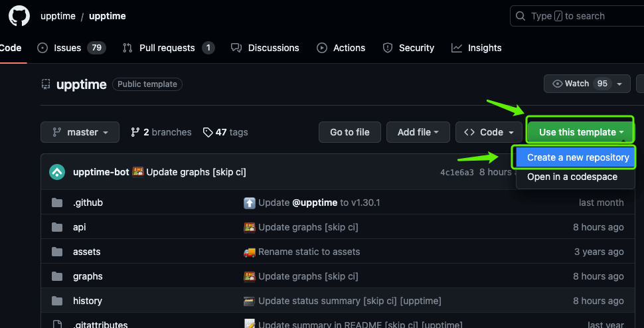Open the graphs folder

[88, 277]
